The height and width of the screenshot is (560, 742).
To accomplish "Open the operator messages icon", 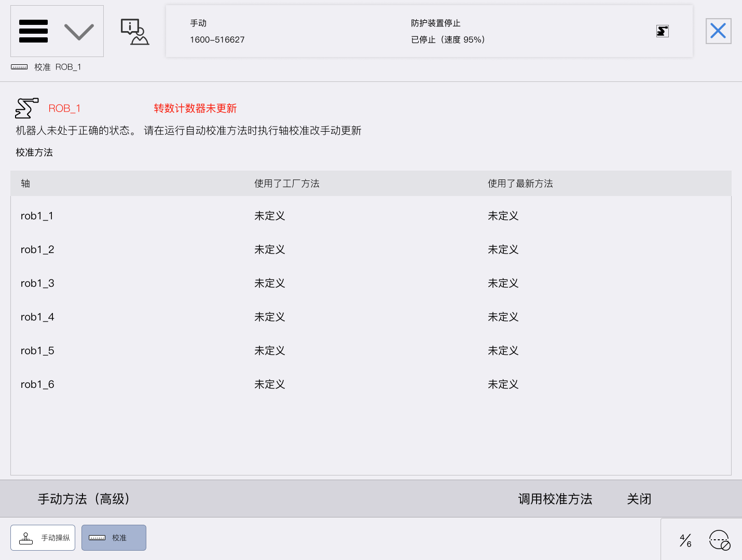I will pyautogui.click(x=134, y=32).
